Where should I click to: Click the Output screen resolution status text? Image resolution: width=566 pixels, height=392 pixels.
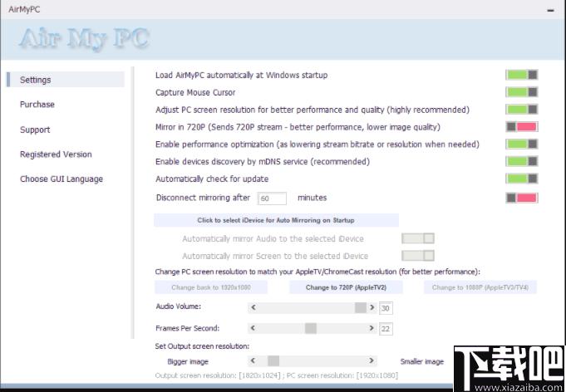click(x=277, y=375)
